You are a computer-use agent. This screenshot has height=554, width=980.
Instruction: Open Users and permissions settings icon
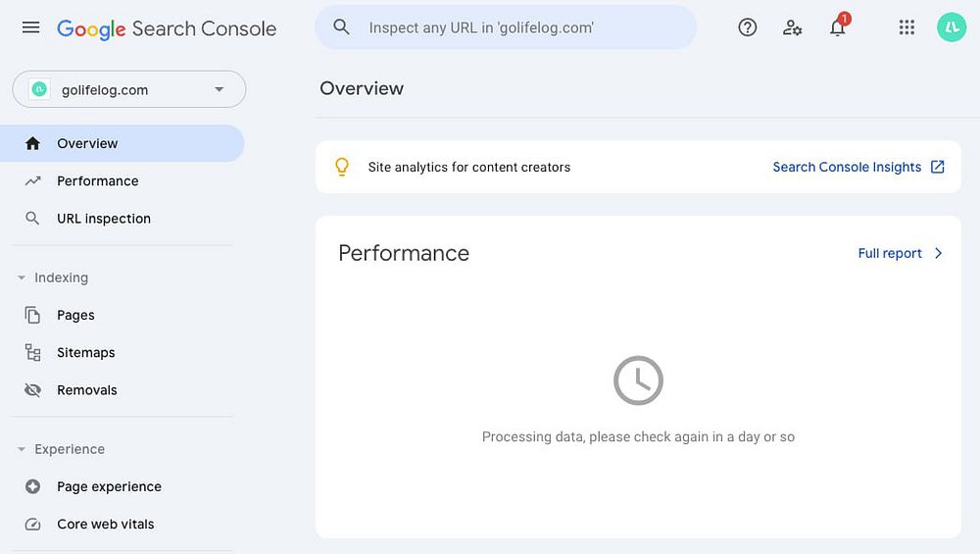tap(793, 27)
